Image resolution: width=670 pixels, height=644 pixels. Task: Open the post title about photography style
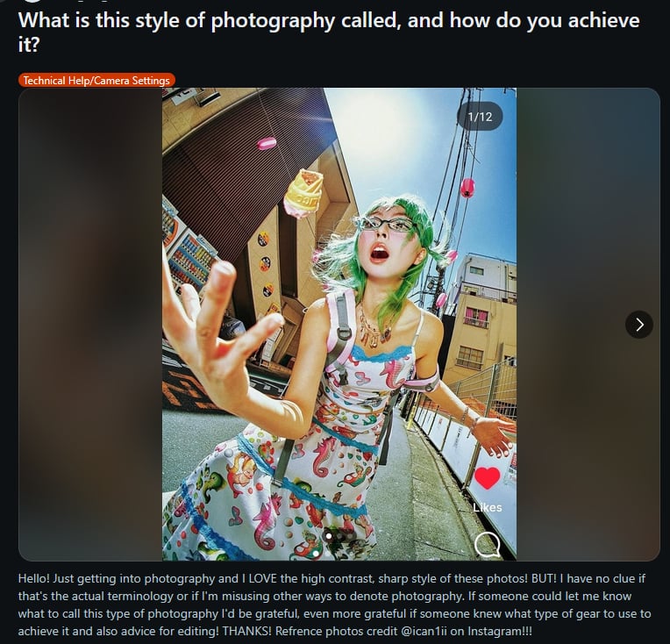point(329,32)
